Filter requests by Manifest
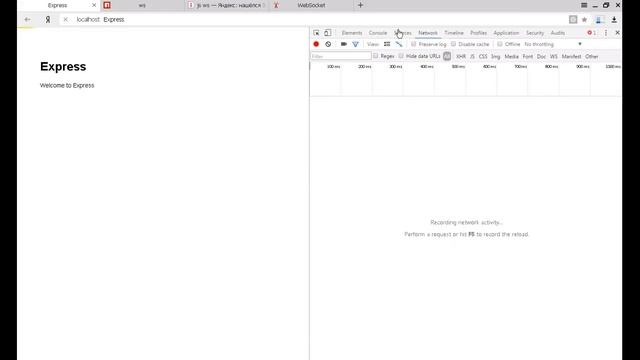This screenshot has height=360, width=640. coord(571,56)
